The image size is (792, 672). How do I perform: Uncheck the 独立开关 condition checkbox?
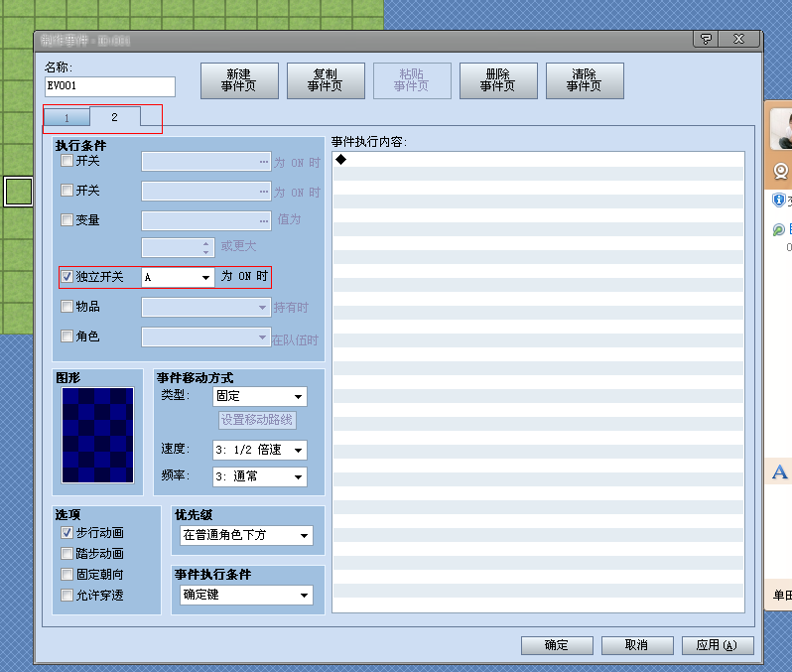tap(66, 276)
